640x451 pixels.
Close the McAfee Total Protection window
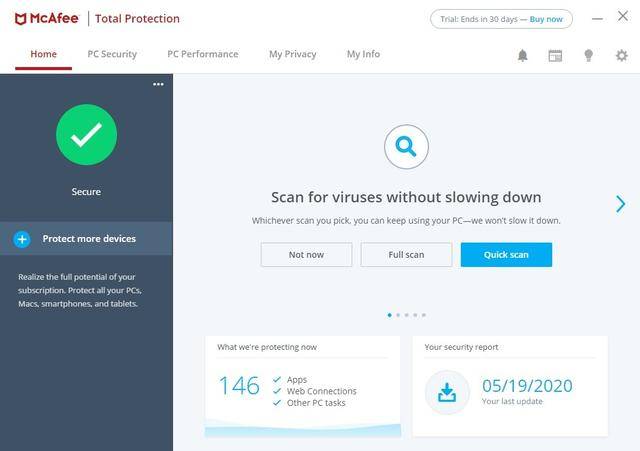click(623, 16)
